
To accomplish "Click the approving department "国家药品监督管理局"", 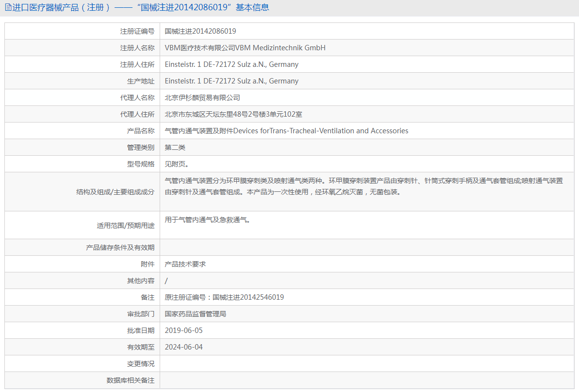I will [195, 314].
